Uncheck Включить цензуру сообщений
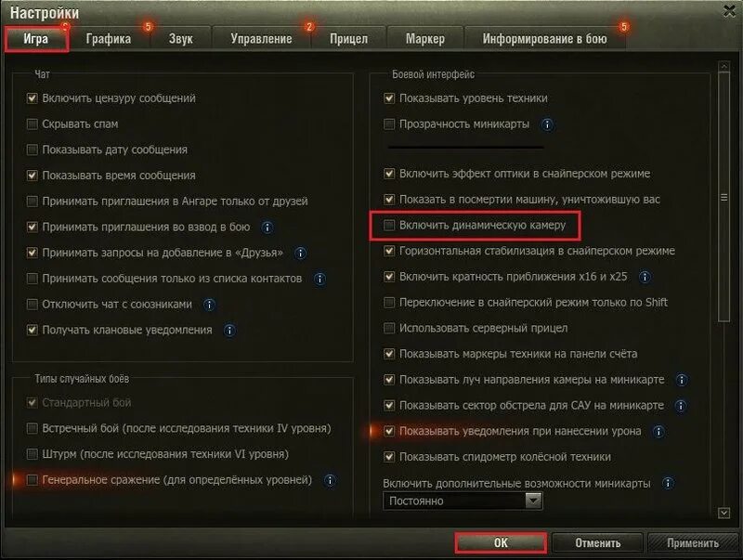Image resolution: width=743 pixels, height=560 pixels. pyautogui.click(x=33, y=98)
